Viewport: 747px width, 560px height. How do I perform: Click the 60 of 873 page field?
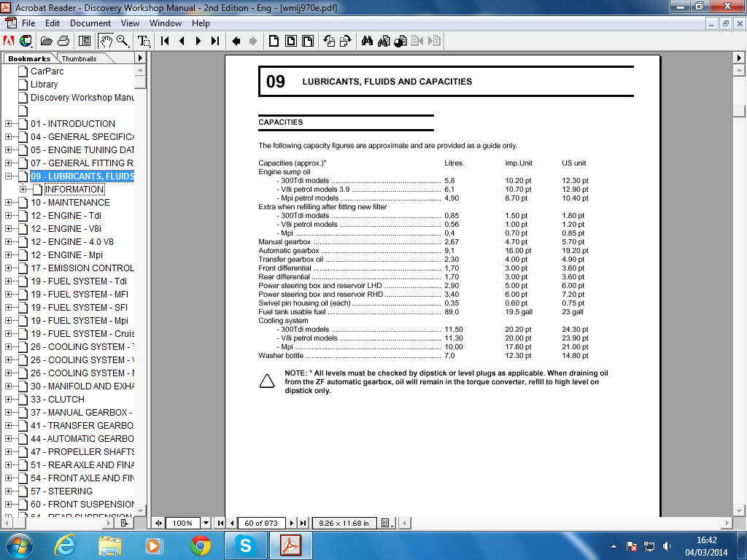click(261, 523)
